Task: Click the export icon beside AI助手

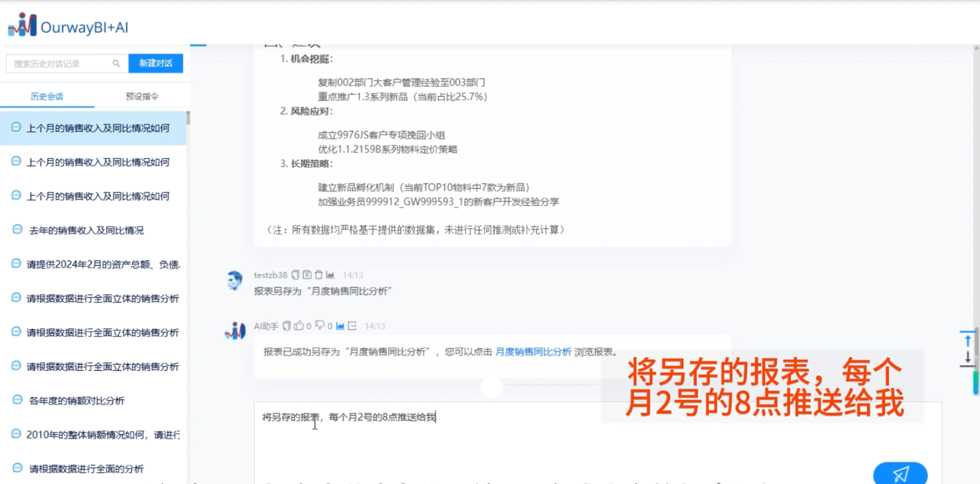Action: pyautogui.click(x=352, y=326)
